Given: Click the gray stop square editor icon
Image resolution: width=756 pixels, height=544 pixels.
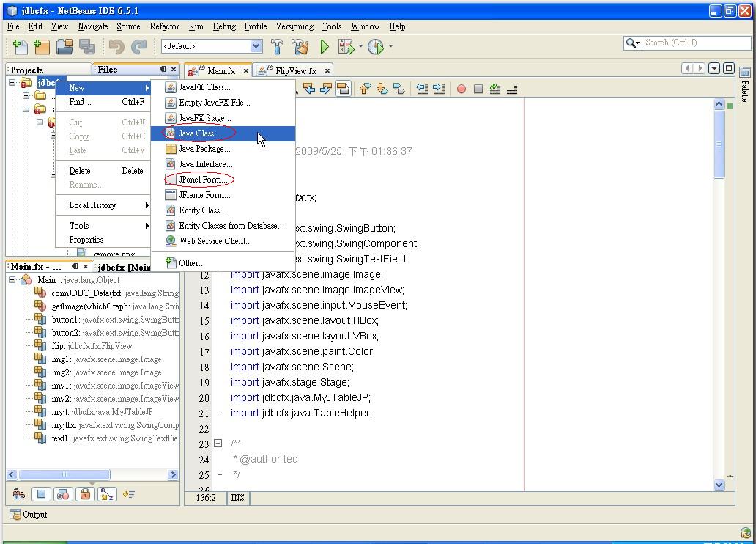Looking at the screenshot, I should pos(478,89).
